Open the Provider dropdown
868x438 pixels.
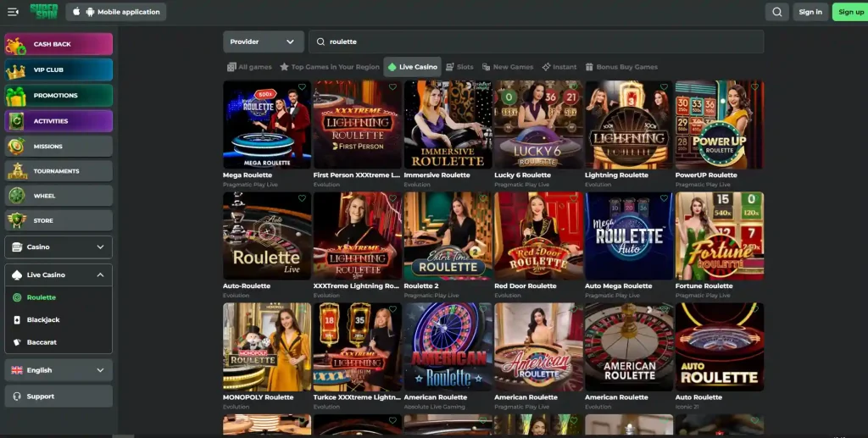coord(264,42)
